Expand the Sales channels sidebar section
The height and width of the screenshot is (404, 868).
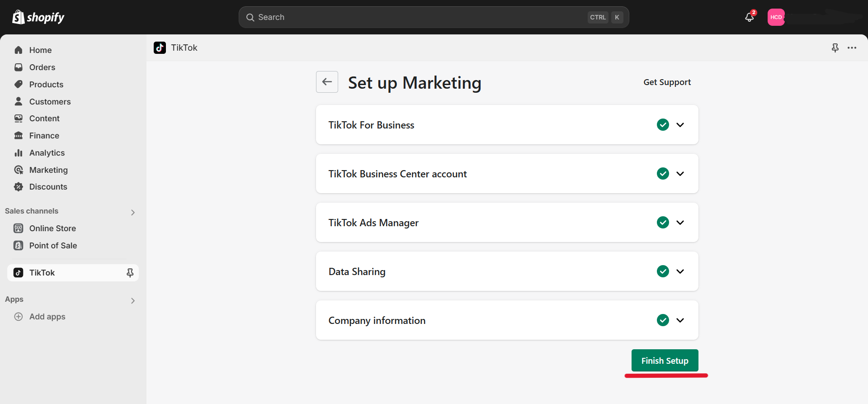132,212
